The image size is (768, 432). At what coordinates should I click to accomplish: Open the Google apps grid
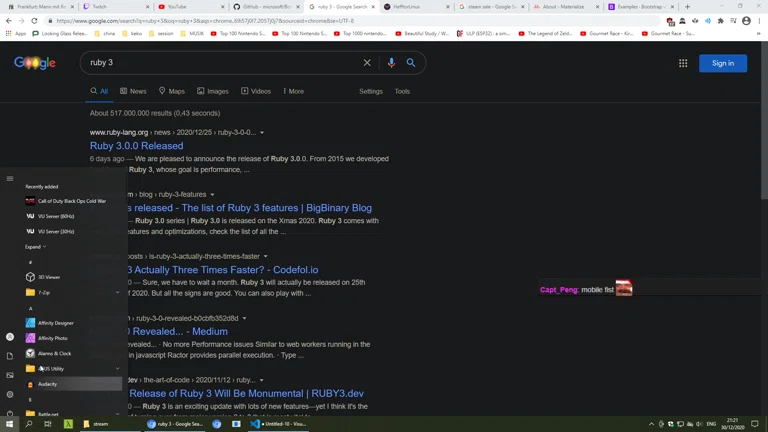coord(683,63)
